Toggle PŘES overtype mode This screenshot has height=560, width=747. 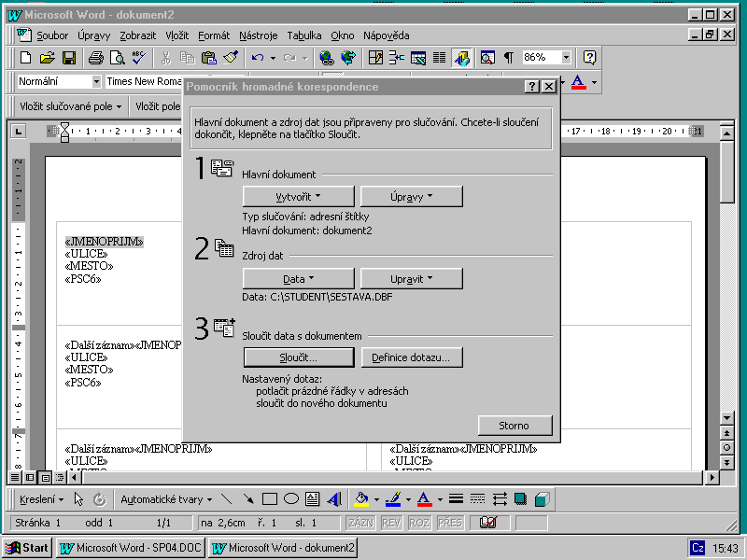point(450,523)
